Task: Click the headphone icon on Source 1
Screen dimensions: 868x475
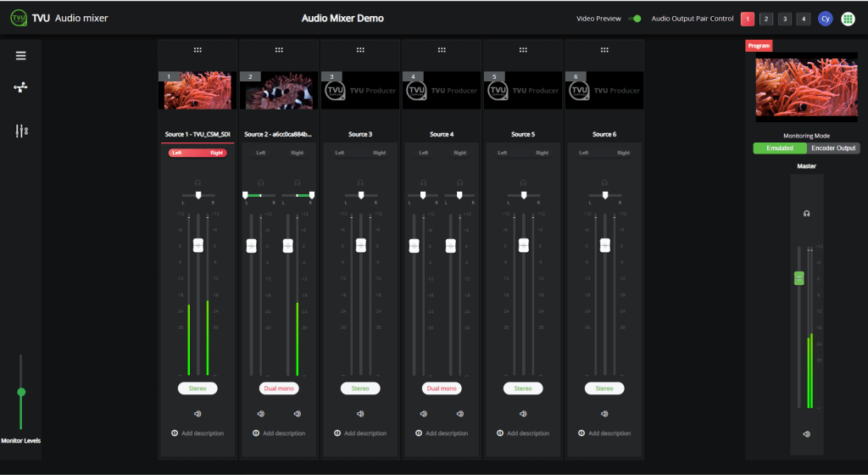Action: click(198, 182)
